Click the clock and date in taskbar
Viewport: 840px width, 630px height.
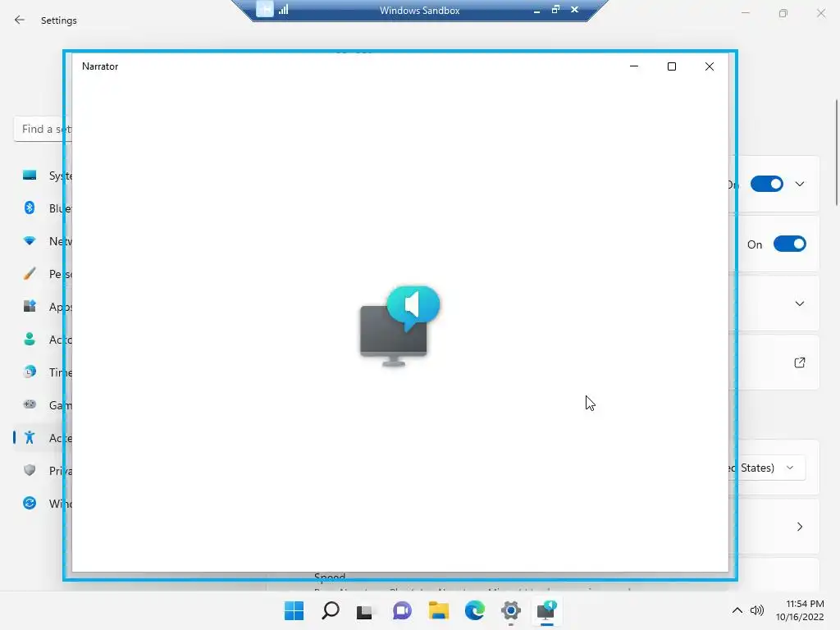click(800, 610)
